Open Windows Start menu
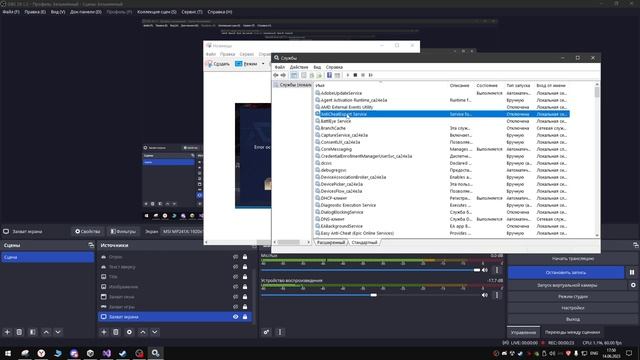640x360 pixels. pos(8,353)
